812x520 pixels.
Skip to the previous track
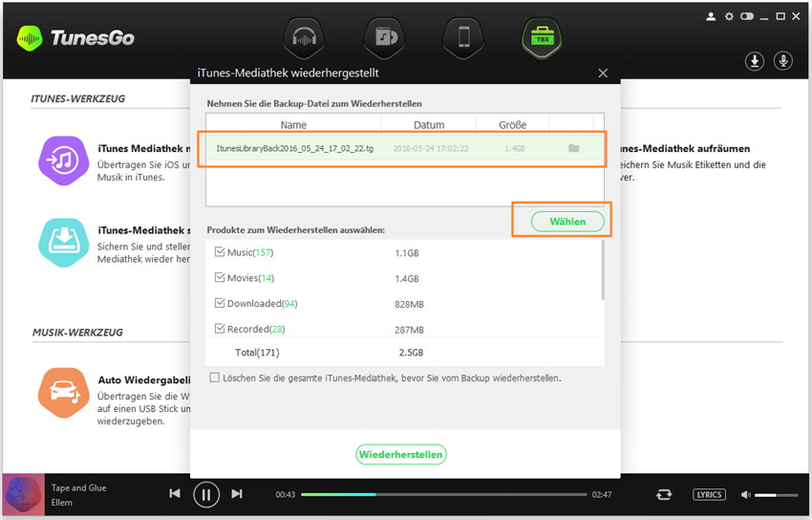tap(175, 493)
